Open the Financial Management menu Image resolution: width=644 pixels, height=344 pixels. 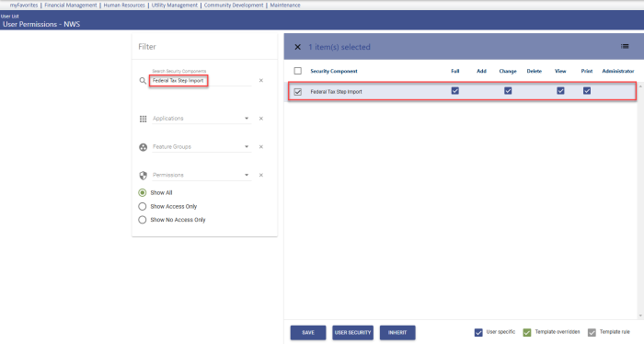point(71,5)
